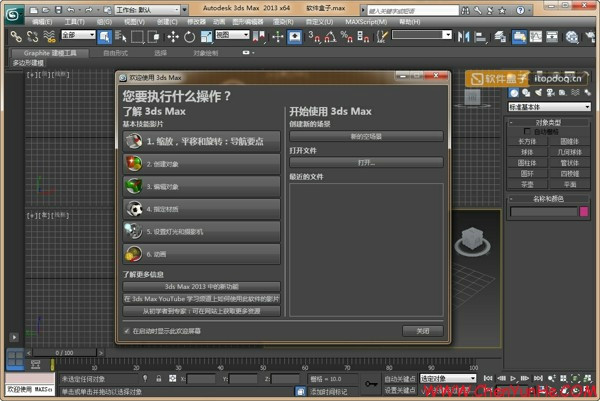This screenshot has width=600, height=401.
Task: Open the Layer Manager icon
Action: [x=500, y=37]
